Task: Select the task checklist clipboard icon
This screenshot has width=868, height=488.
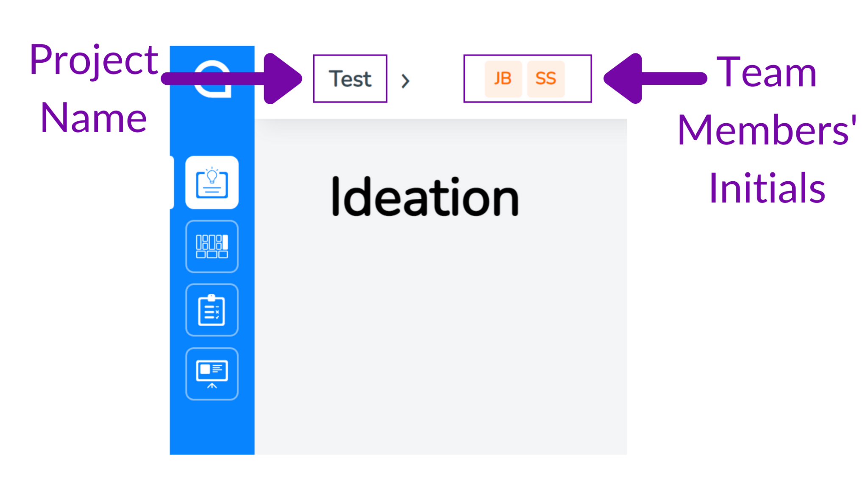Action: 212,310
